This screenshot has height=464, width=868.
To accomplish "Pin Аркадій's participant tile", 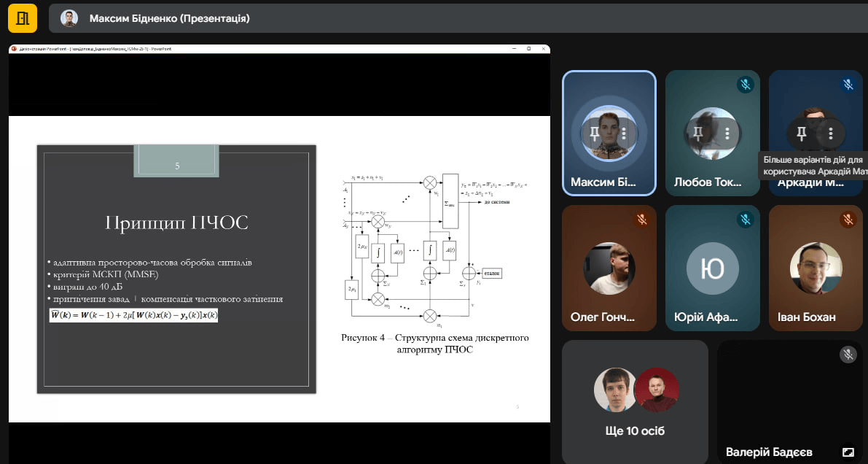I will coord(801,133).
